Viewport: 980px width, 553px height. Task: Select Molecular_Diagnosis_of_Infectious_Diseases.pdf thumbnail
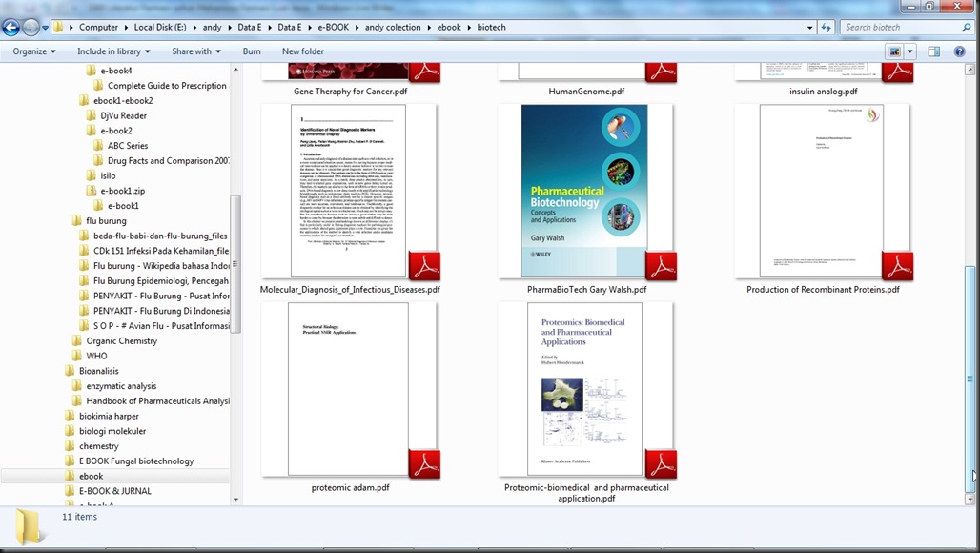(x=348, y=191)
